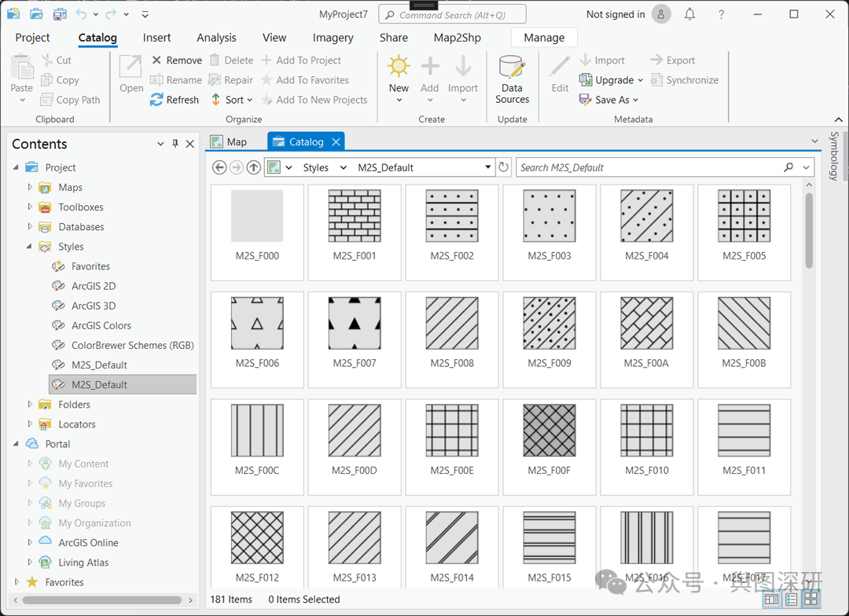This screenshot has width=849, height=616.
Task: Click the up one level arrow
Action: (x=253, y=167)
